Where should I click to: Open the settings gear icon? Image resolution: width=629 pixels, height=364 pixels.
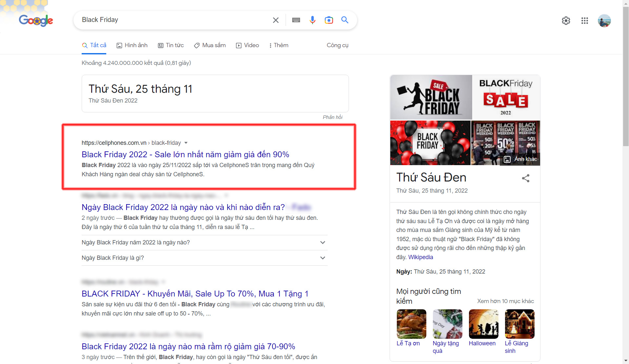click(x=566, y=21)
